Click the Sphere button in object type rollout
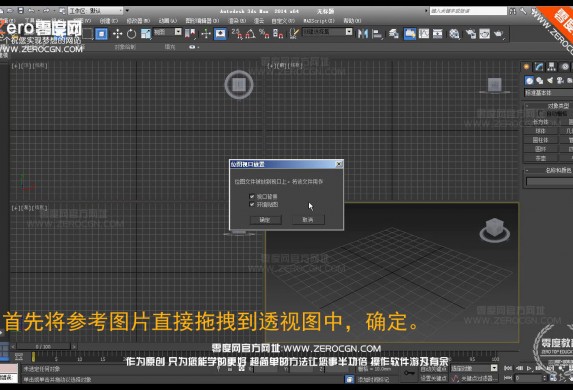The image size is (573, 390). pyautogui.click(x=540, y=131)
